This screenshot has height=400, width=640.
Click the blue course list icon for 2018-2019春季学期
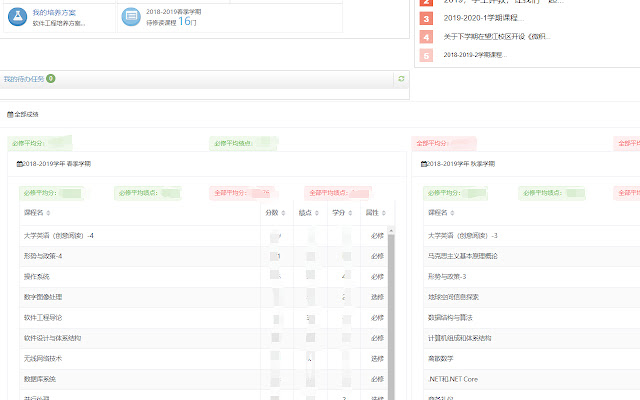coord(131,17)
